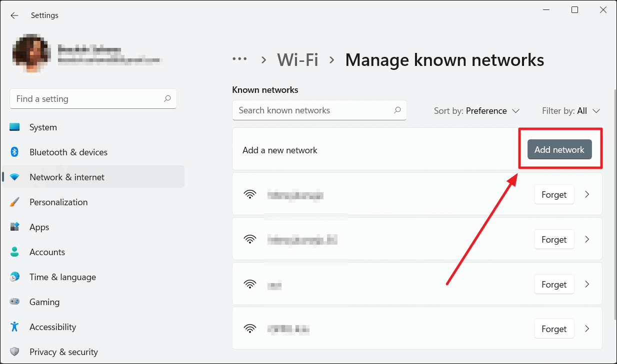This screenshot has width=617, height=364.
Task: Open Apps settings from the sidebar
Action: click(x=15, y=227)
